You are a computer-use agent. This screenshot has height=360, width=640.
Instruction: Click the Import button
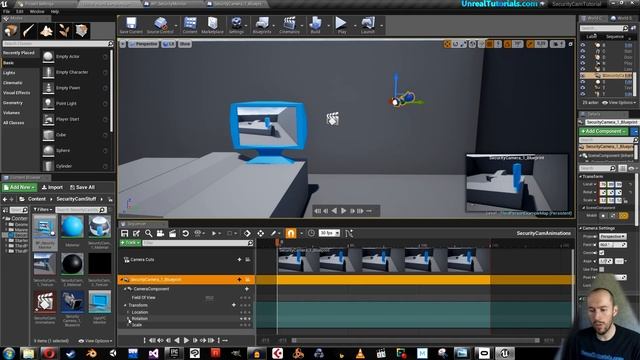(x=52, y=187)
